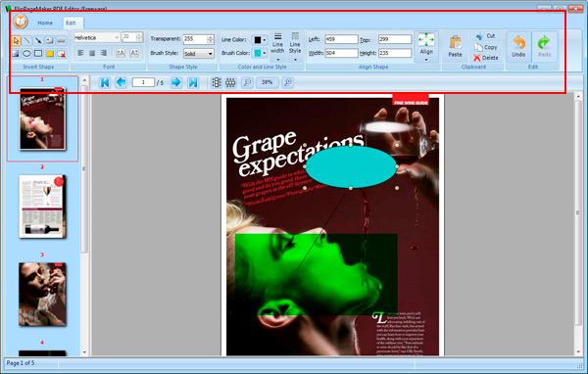Click the Copy button
Screen dimensions: 588x374
pos(486,47)
